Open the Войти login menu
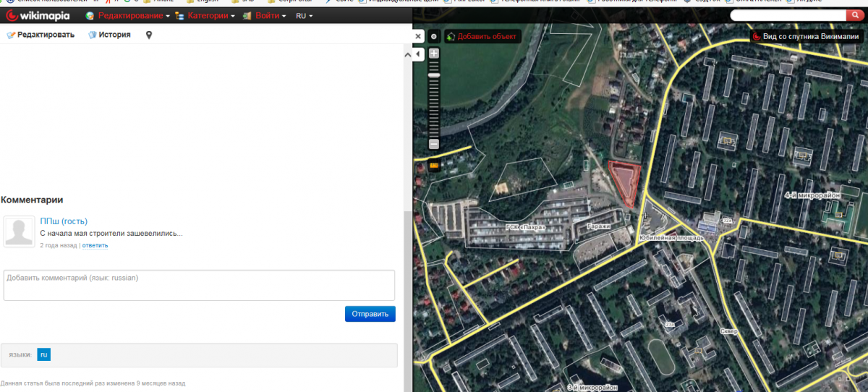This screenshot has width=868, height=392. click(269, 15)
